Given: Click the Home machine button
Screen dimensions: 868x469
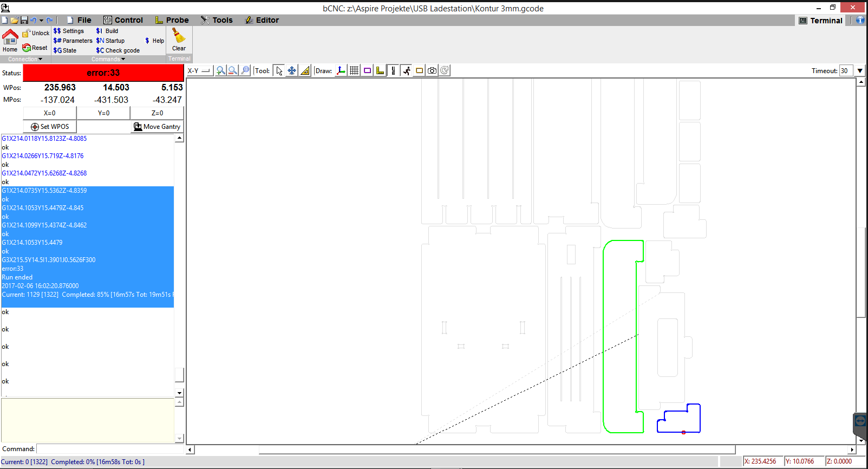Looking at the screenshot, I should coord(10,41).
